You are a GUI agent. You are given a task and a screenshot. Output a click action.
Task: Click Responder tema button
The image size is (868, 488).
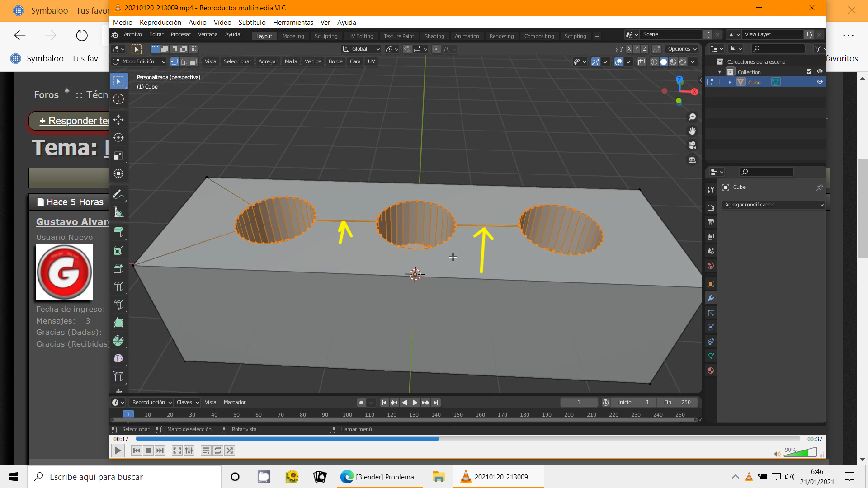coord(72,121)
